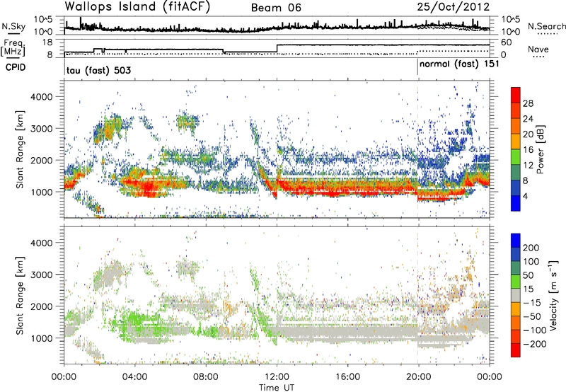Pick the Velocity colorbar segment between 100 and 200
566x392 pixels.
516,255
